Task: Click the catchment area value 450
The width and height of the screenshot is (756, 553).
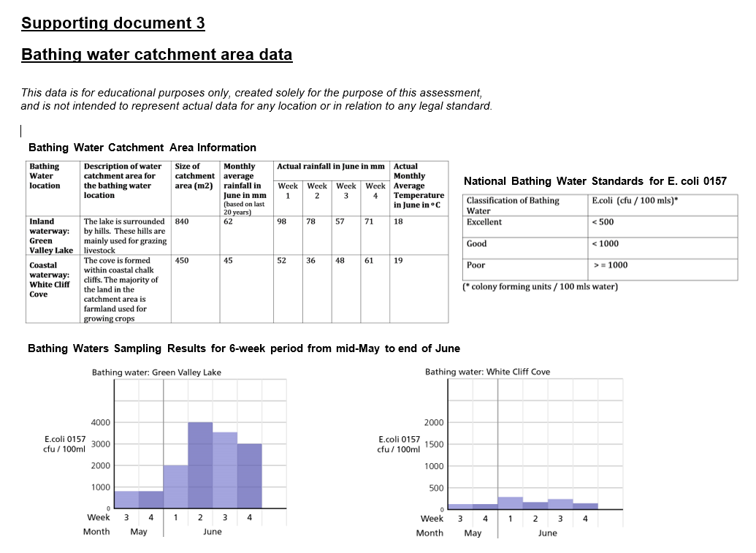Action: click(x=180, y=260)
